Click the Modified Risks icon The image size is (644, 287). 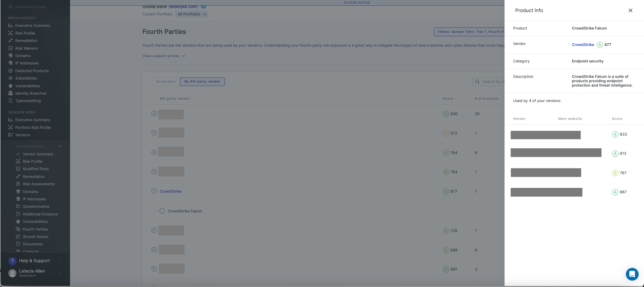point(18,169)
